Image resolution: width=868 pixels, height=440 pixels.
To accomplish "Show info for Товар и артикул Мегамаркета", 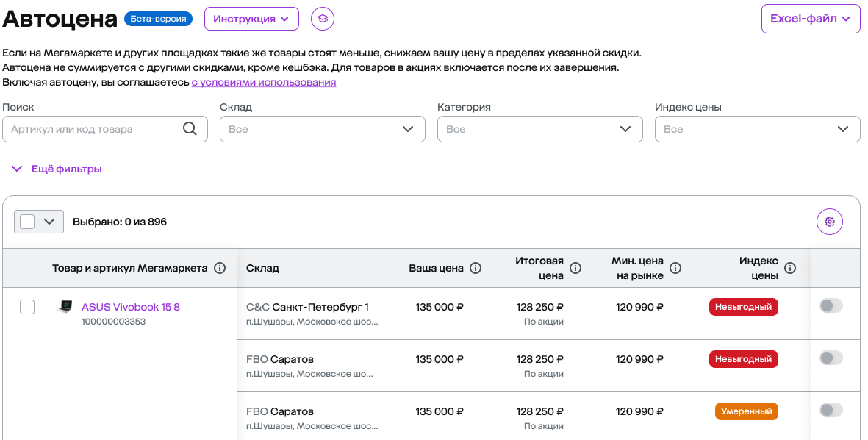I will coord(220,268).
